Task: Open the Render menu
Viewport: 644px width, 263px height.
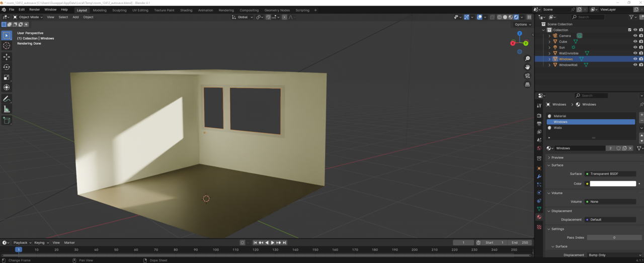Action: click(x=34, y=10)
